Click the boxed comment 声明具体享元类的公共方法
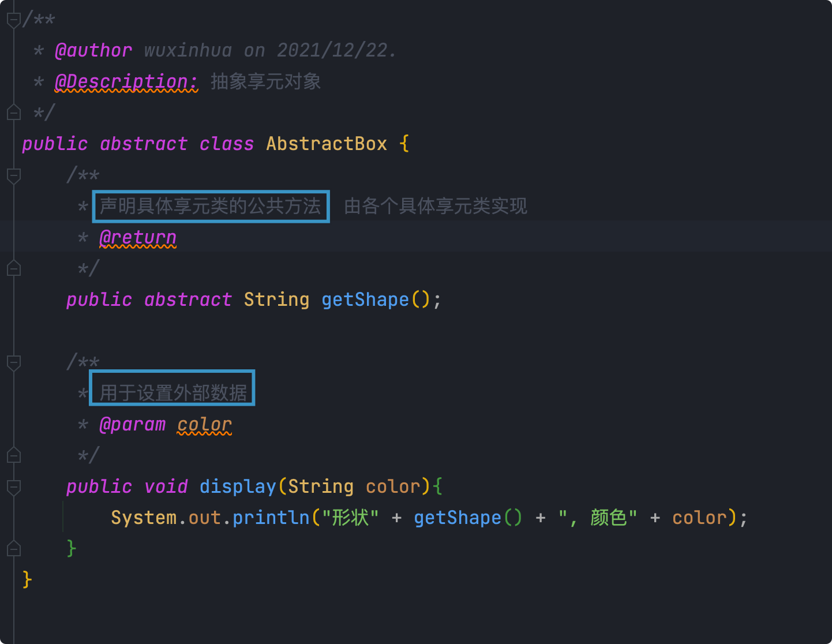 coord(211,206)
